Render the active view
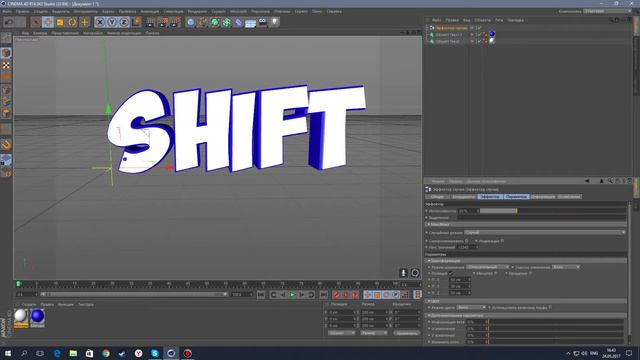Image resolution: width=640 pixels, height=360 pixels. click(151, 22)
